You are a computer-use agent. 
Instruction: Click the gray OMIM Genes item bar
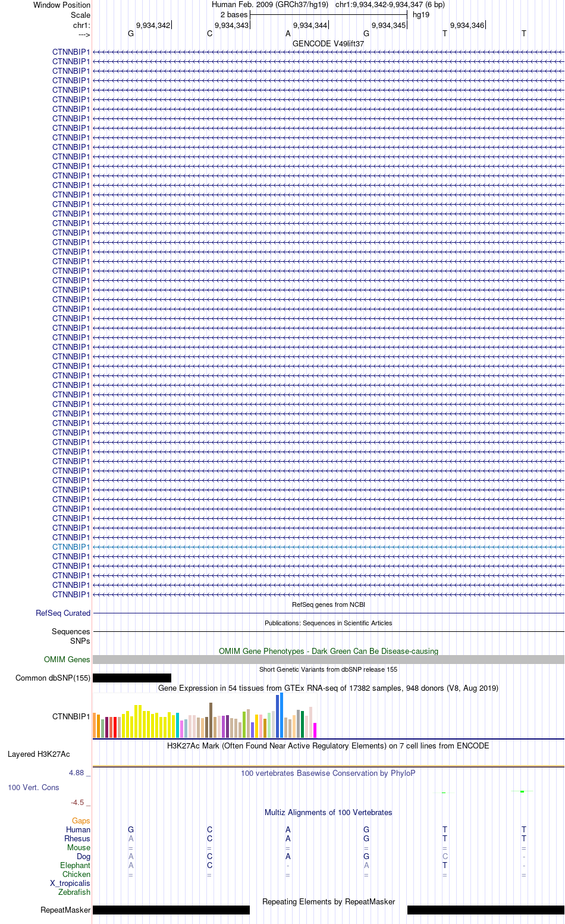pos(328,659)
